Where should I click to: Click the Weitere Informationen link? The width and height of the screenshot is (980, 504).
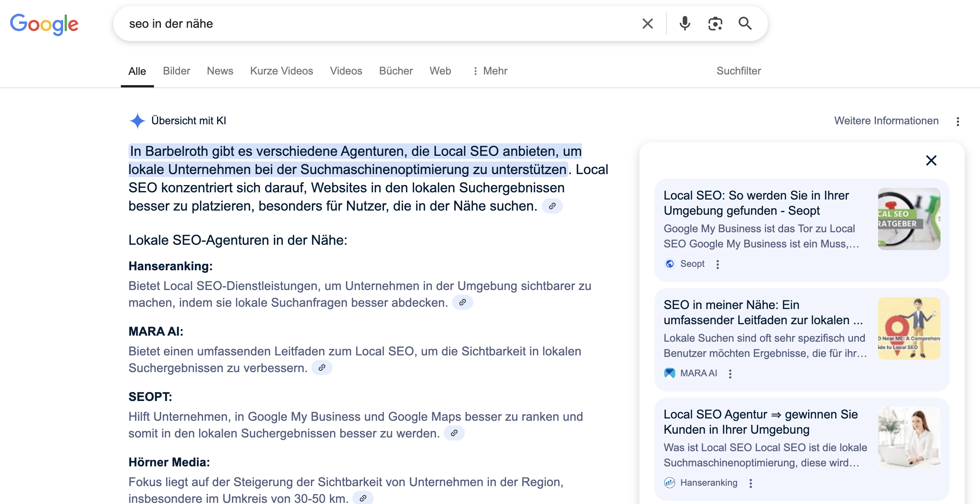(886, 121)
